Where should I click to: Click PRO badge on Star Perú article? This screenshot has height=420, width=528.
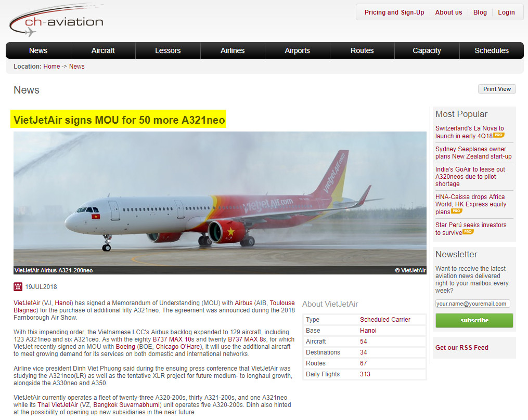tap(468, 231)
